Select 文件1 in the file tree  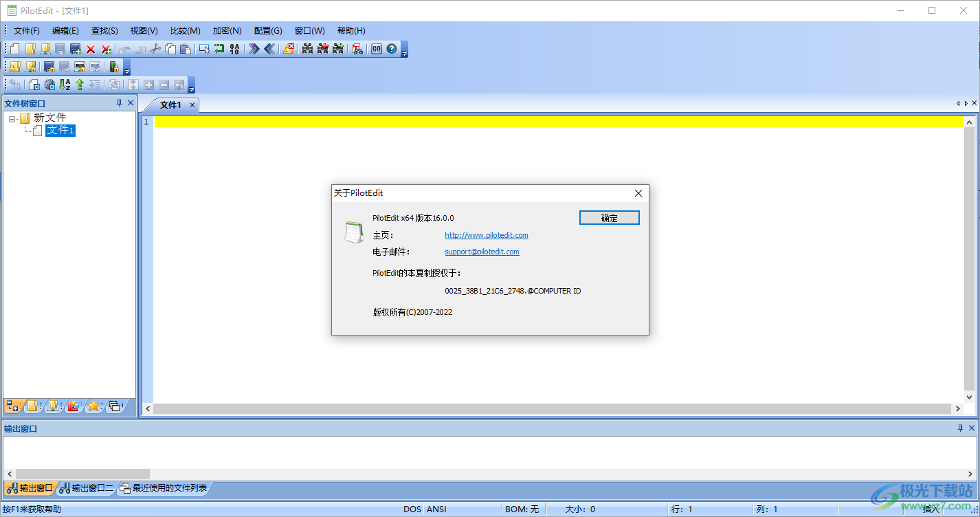pyautogui.click(x=60, y=130)
